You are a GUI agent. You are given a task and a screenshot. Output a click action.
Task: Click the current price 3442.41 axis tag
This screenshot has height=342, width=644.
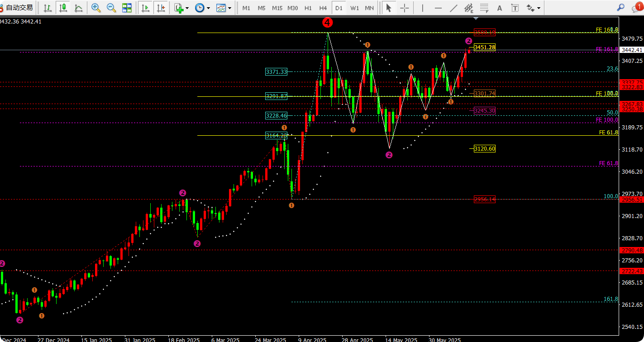click(632, 50)
